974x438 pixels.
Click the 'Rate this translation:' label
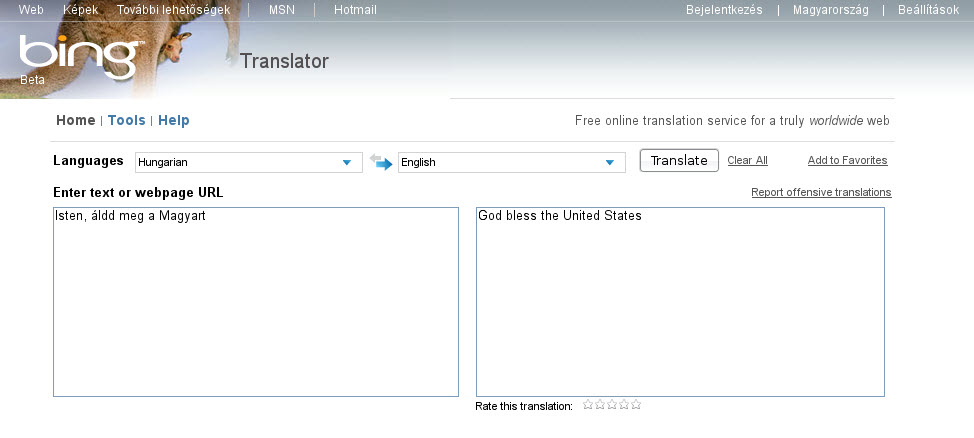pos(524,406)
